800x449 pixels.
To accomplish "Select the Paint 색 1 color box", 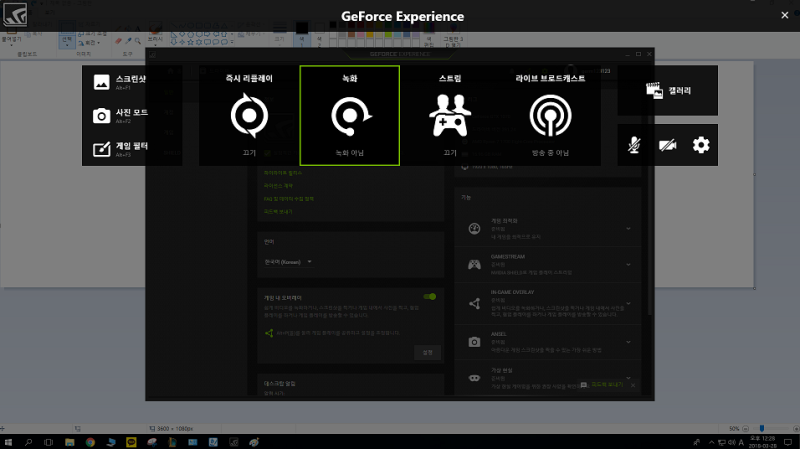I will point(302,32).
